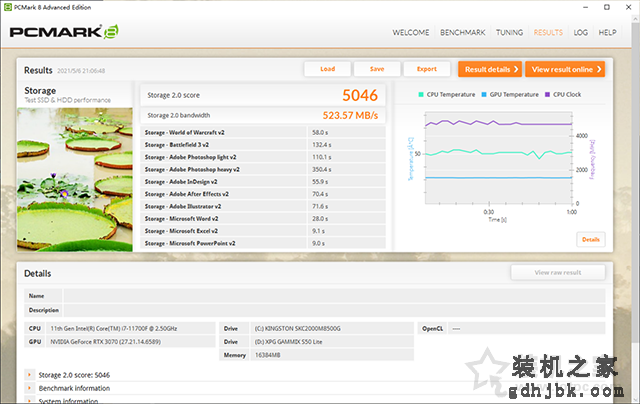640x404 pixels.
Task: Click the water lily storage thumbnail
Action: pos(75,180)
